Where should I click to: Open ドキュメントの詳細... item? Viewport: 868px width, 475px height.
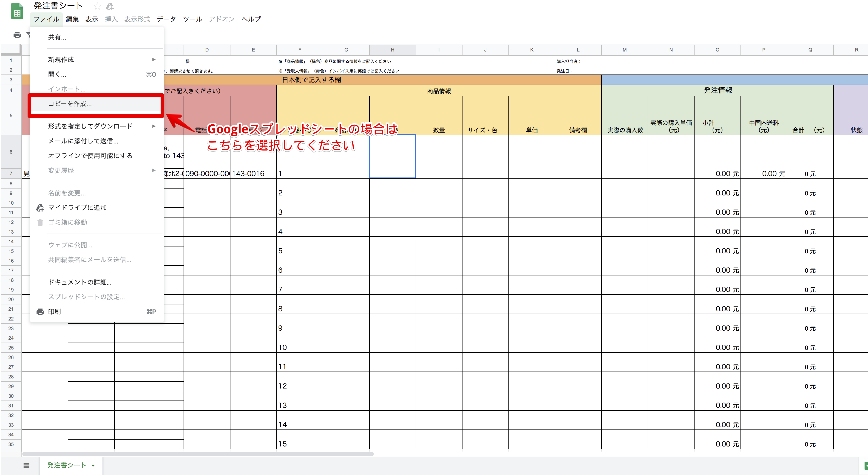click(79, 282)
